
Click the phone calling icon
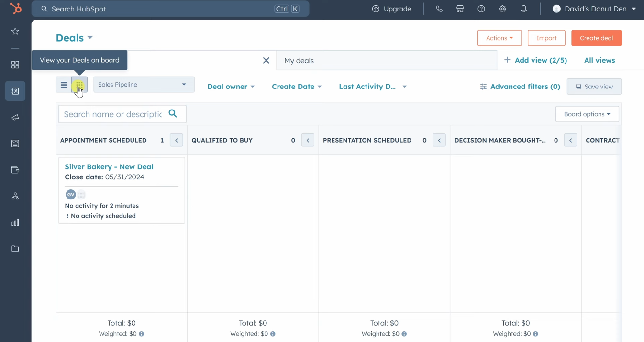pyautogui.click(x=439, y=9)
